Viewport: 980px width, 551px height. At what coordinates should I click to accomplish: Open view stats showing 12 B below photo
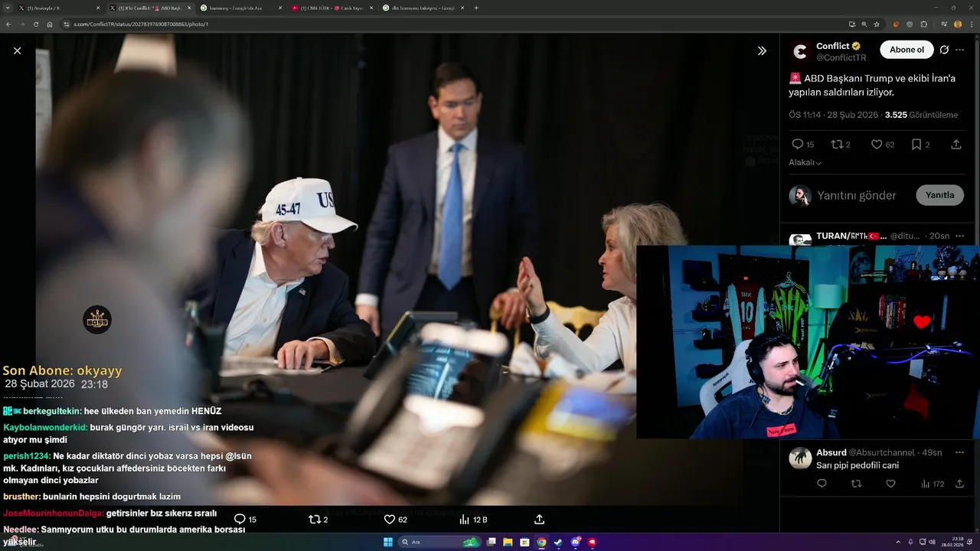tap(472, 519)
